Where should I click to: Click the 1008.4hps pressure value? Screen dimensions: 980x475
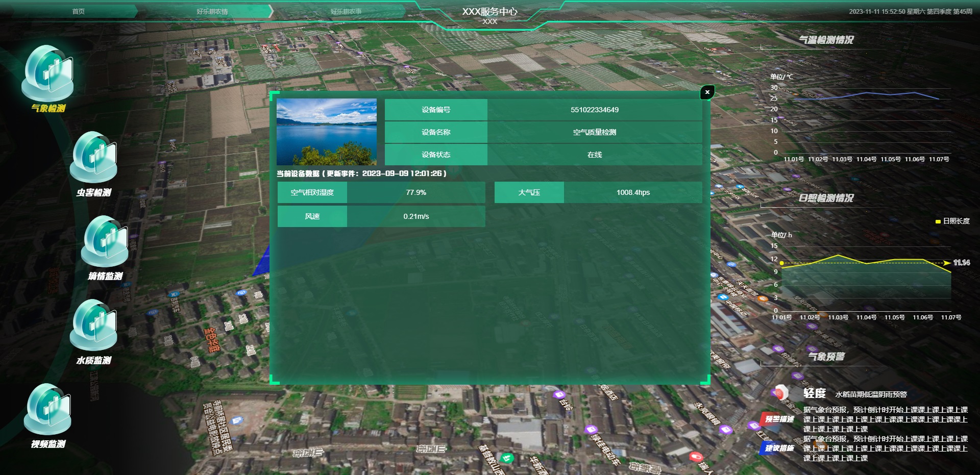click(633, 192)
